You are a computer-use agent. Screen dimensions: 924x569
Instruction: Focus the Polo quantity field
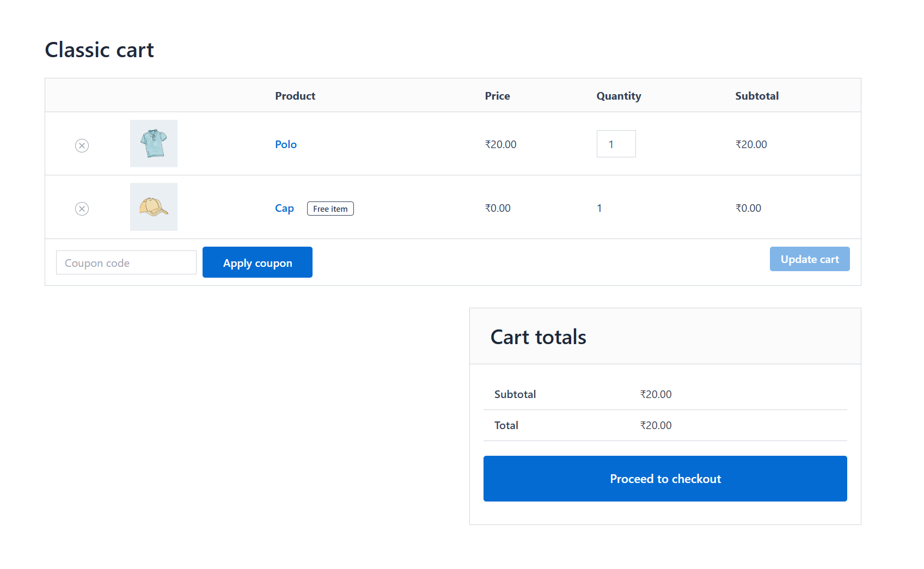(x=616, y=144)
